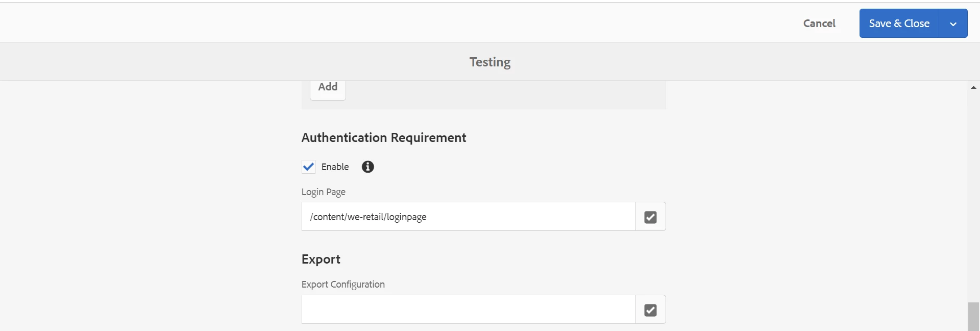
Task: Click the Enable checkbox label text
Action: [x=335, y=167]
